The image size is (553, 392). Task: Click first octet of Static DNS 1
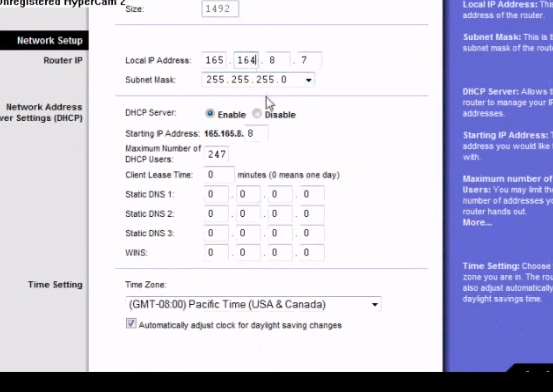pyautogui.click(x=216, y=194)
